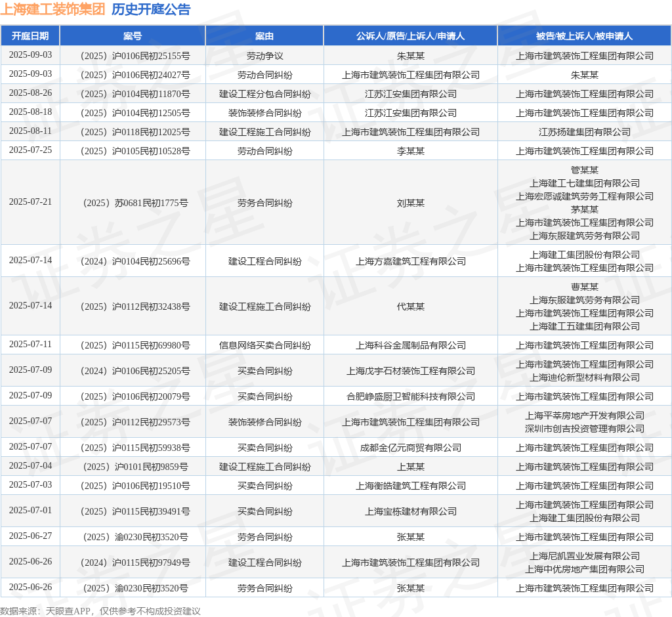
Task: Click the 公诉人/原告/上诉人/申请人 column header
Action: [x=411, y=36]
